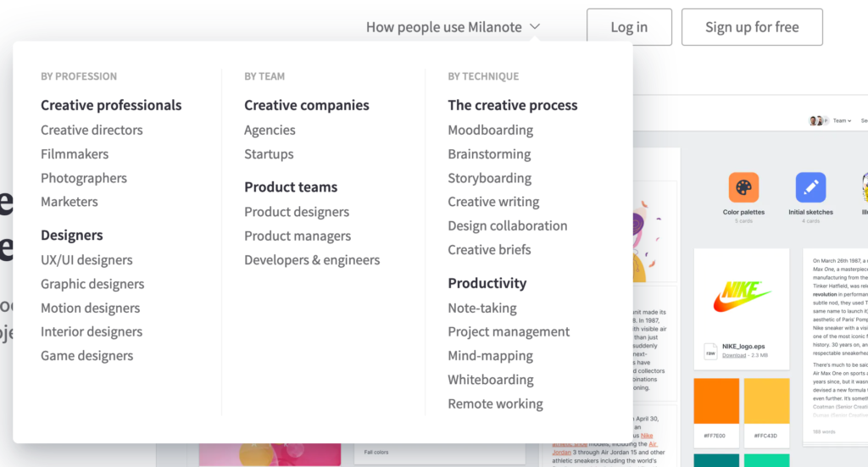Expand the Team dropdown in the board header
The image size is (868, 467).
pos(842,120)
